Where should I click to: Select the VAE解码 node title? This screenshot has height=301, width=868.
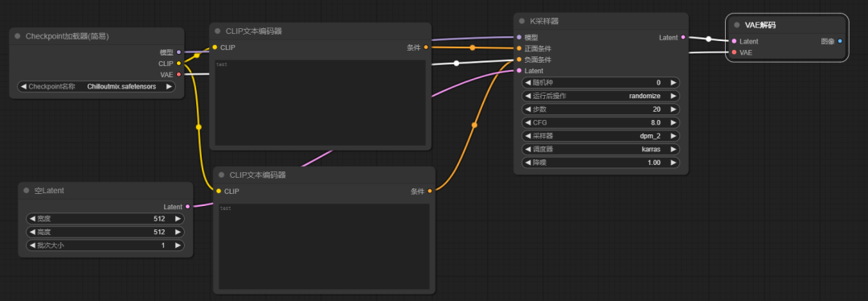tap(760, 25)
